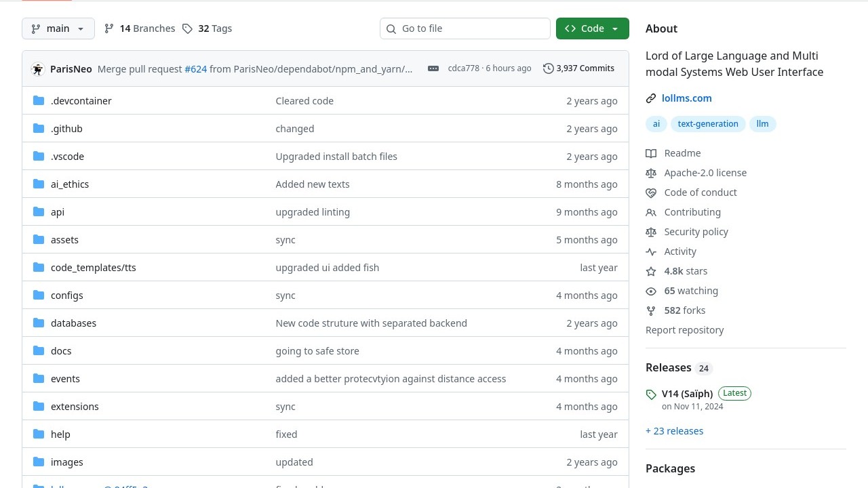Click the ParisNeo avatar icon
This screenshot has width=868, height=488.
point(38,69)
